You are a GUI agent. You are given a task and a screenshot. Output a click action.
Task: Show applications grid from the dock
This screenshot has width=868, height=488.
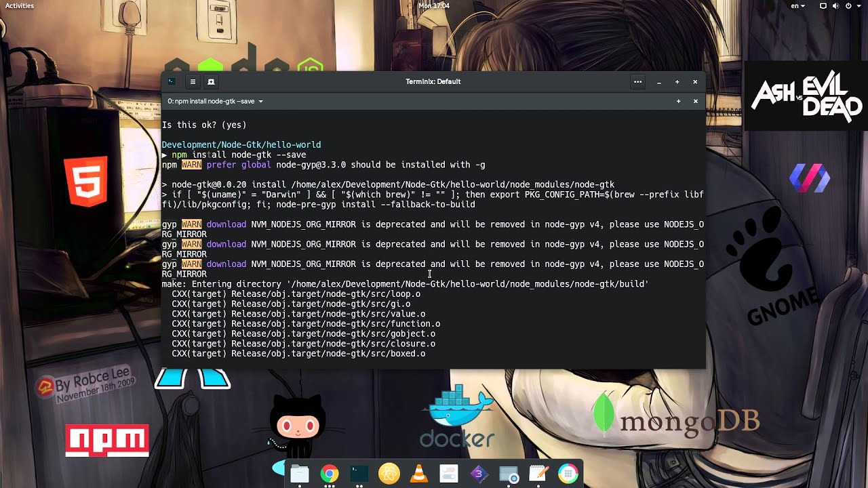click(568, 474)
